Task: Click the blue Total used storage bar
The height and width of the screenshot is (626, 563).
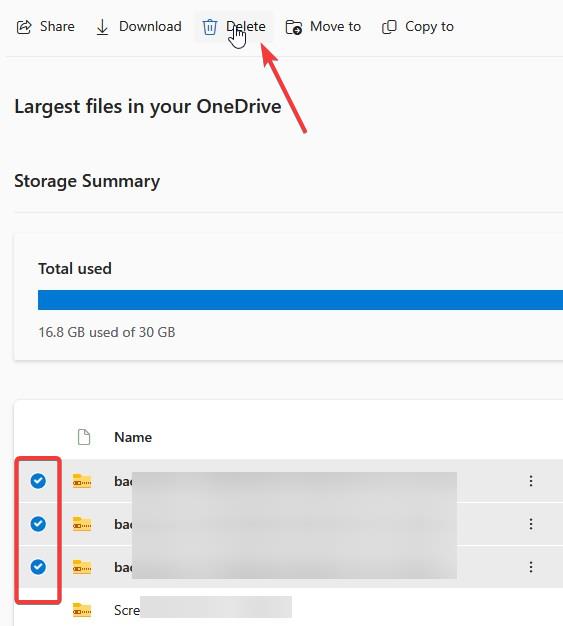Action: (x=300, y=300)
